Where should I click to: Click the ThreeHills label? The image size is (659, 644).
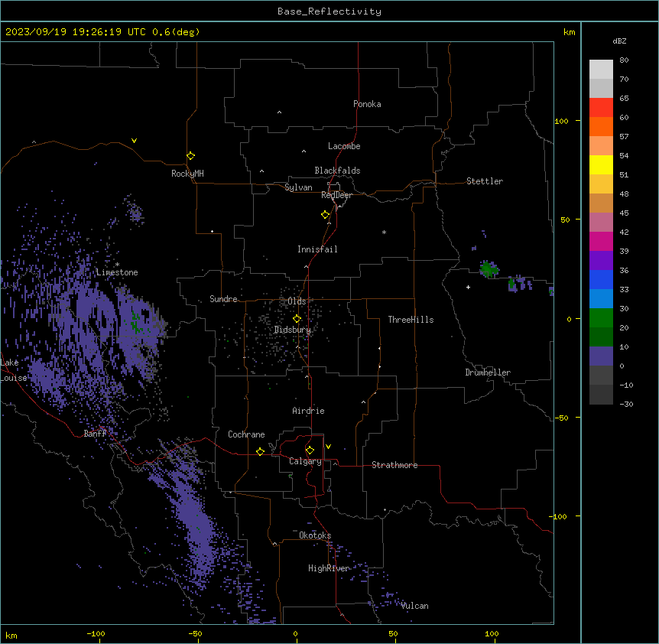tap(411, 320)
